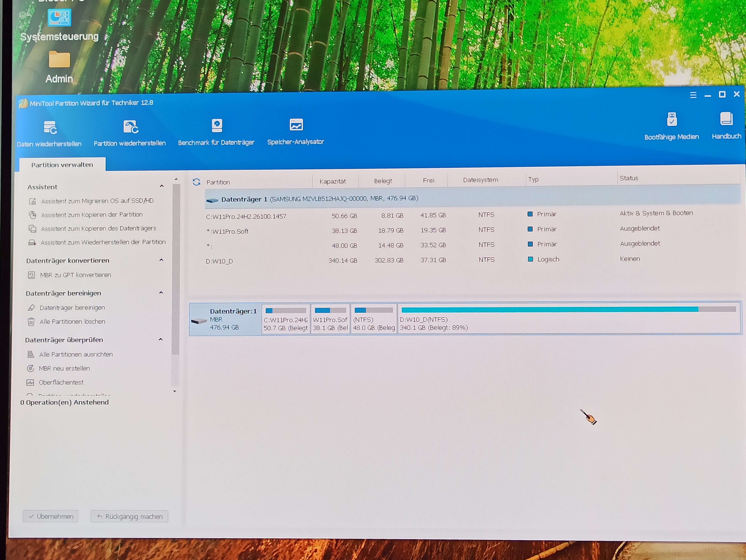Screen dimensions: 746x560
Task: Collapse Datenträger überprüfen section
Action: click(160, 339)
